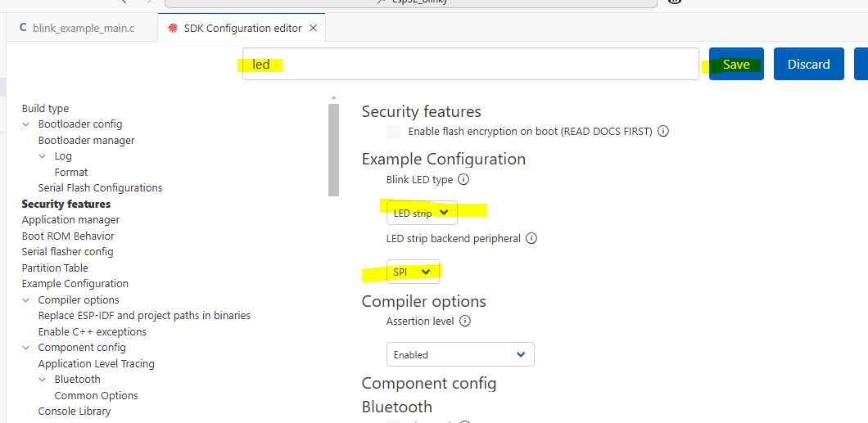Click the ESP-IDF icon on SDK Configuration tab
Image resolution: width=868 pixels, height=423 pixels.
[172, 29]
